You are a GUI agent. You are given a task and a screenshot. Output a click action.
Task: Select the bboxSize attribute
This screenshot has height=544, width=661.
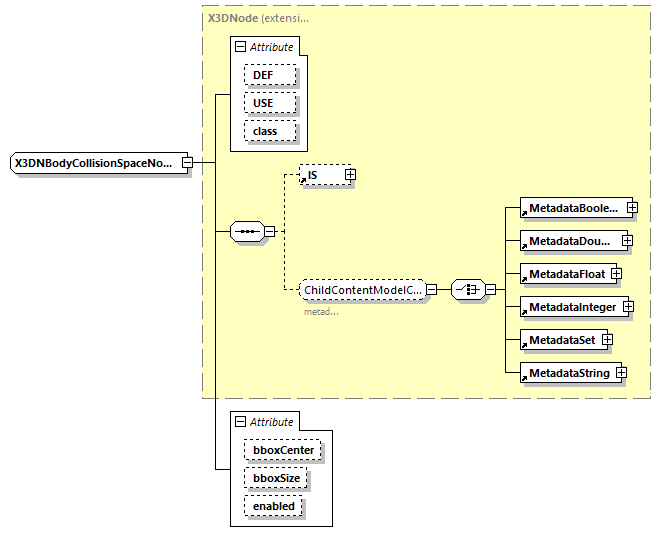(275, 479)
